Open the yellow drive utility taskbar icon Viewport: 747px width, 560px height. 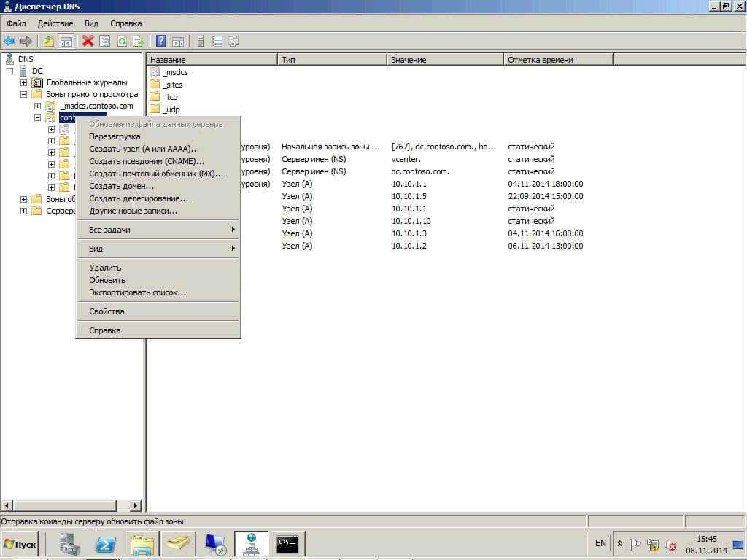tap(178, 544)
